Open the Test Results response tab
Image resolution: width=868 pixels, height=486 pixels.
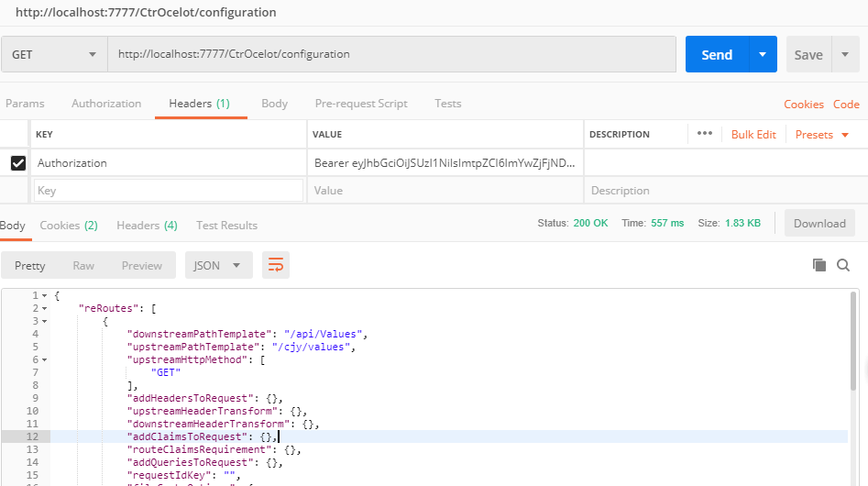click(226, 226)
